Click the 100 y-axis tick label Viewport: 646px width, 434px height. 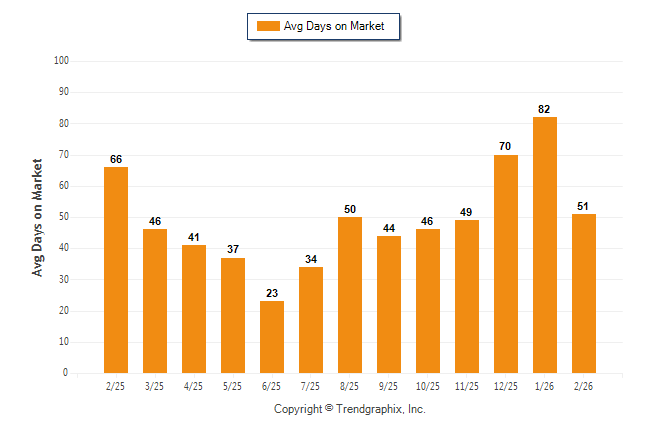[x=61, y=61]
